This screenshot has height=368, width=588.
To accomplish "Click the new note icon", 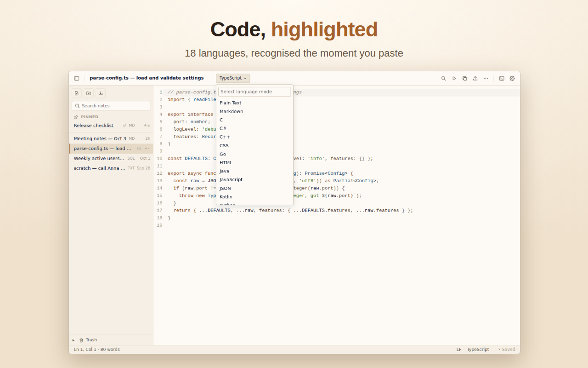I will pyautogui.click(x=77, y=93).
